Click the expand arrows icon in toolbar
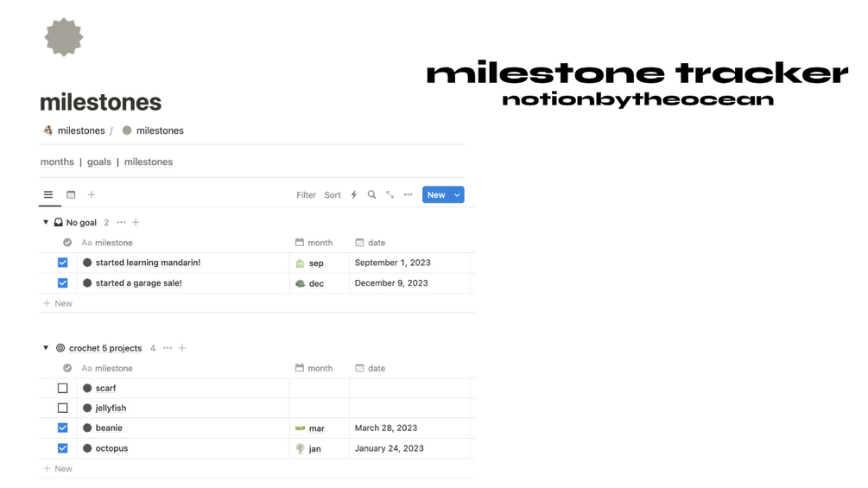Viewport: 868px width, 488px height. [x=390, y=194]
